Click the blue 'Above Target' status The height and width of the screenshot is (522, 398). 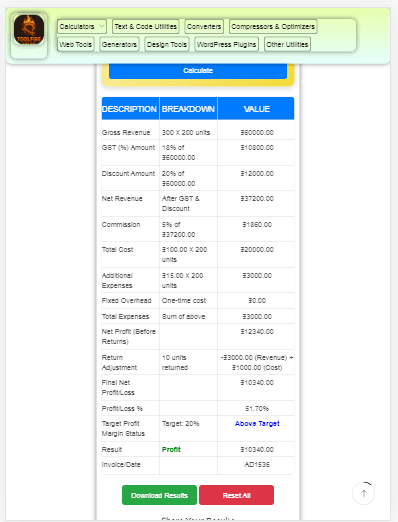[x=257, y=423]
